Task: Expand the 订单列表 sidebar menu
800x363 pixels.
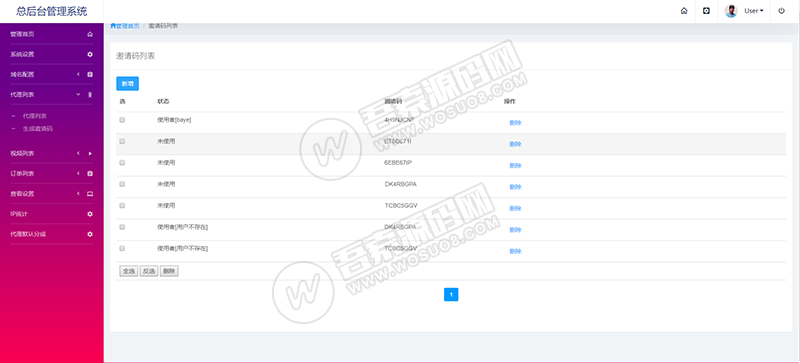Action: click(x=52, y=174)
